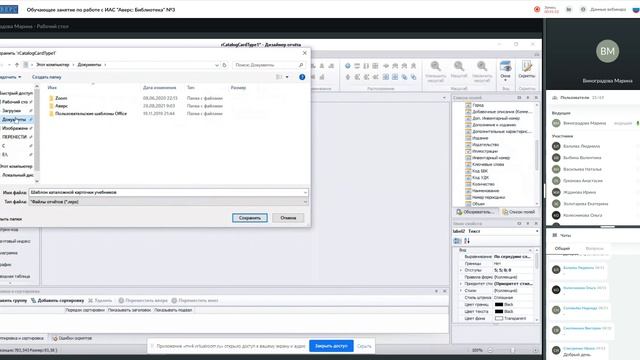Click the refresh icon beside address bar
Viewport: 640px width, 360px height.
click(x=224, y=65)
